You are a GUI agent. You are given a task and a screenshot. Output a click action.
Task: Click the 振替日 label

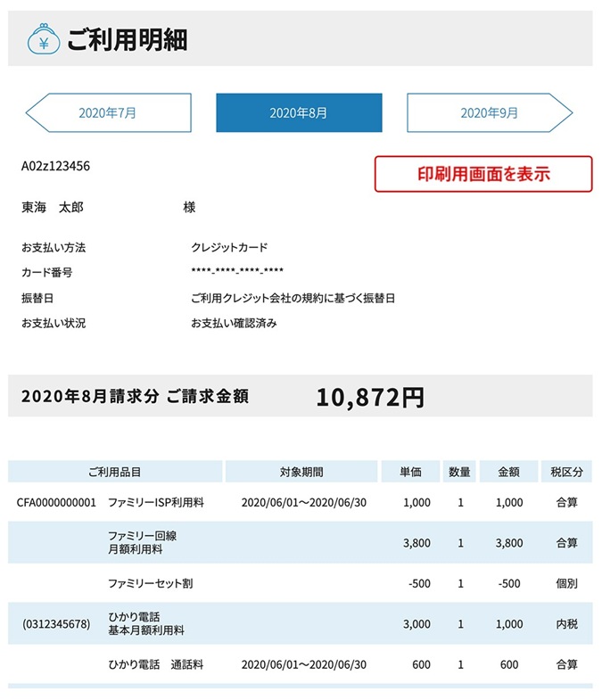[37, 298]
